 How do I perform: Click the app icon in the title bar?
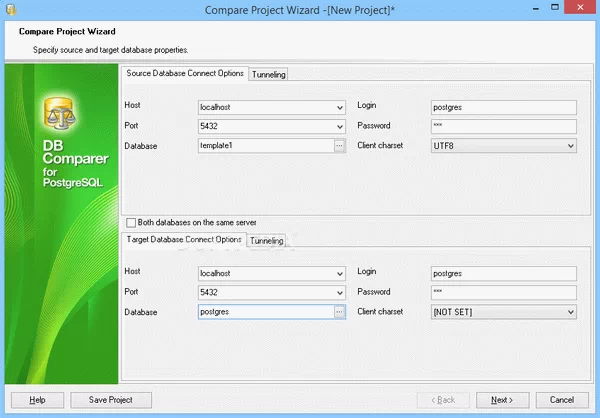click(x=11, y=10)
